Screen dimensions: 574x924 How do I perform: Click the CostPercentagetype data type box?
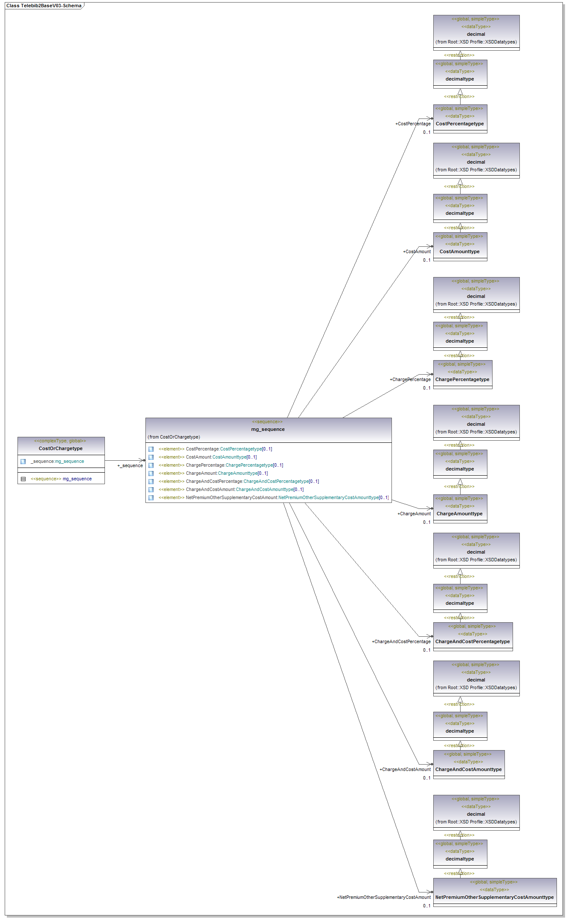(460, 124)
